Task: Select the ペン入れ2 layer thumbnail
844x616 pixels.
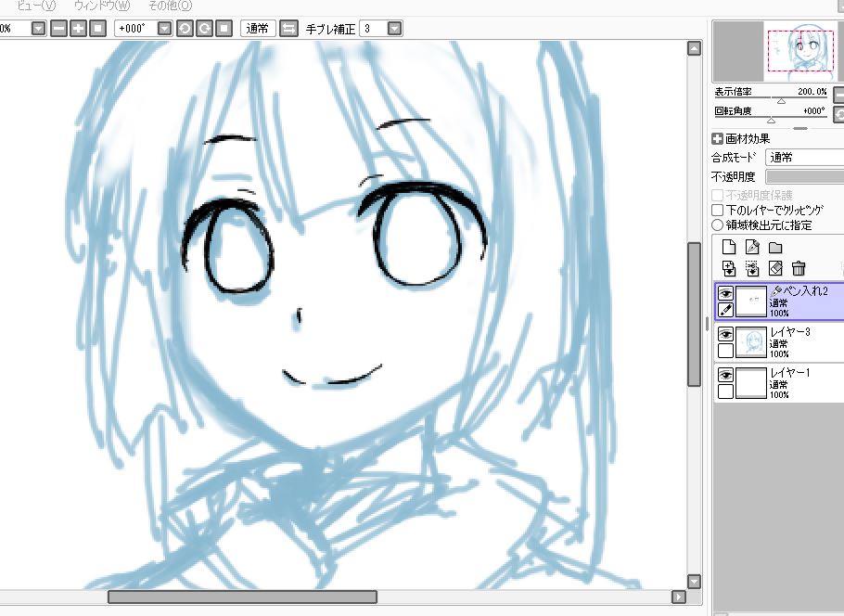Action: click(x=751, y=302)
